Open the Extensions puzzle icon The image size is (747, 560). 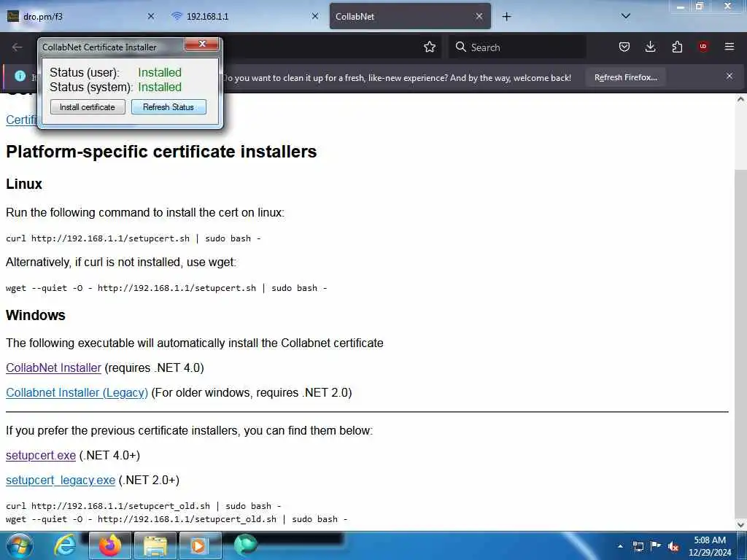tap(677, 47)
